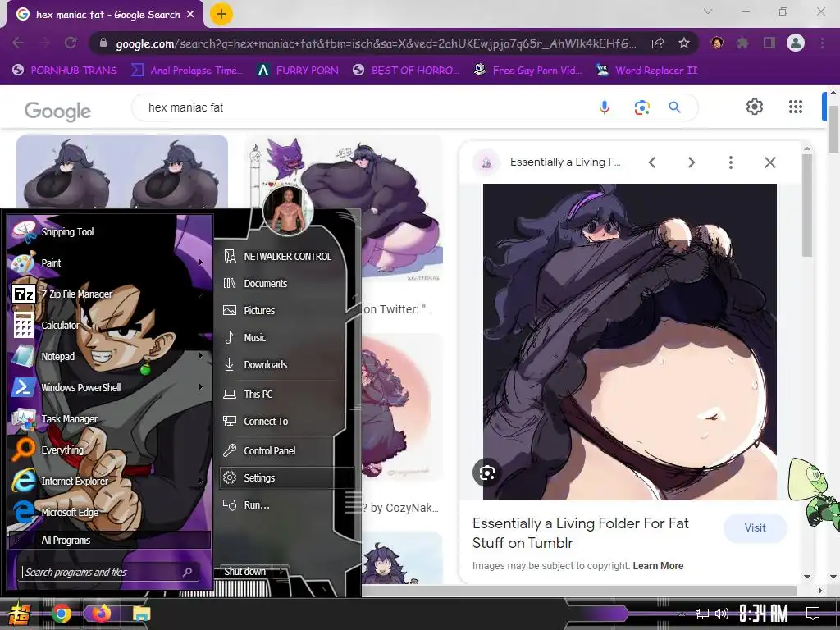Click the user account picture in Start menu
The height and width of the screenshot is (630, 840).
click(x=288, y=212)
